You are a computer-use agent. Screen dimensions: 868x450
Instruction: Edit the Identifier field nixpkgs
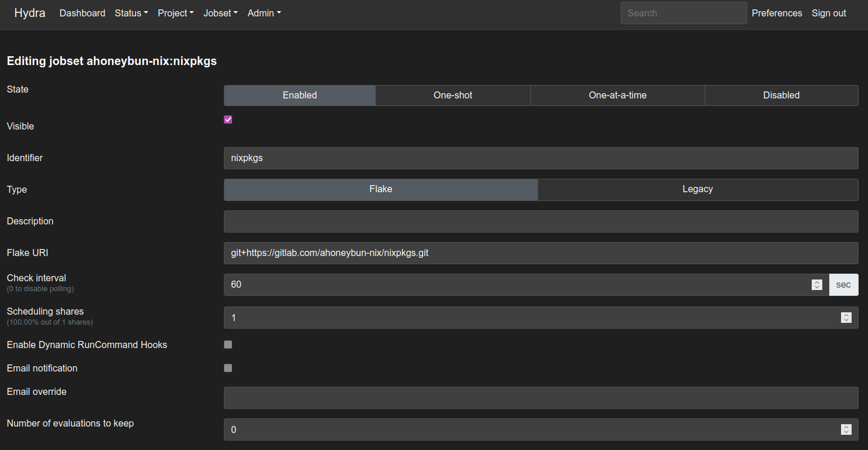(x=541, y=158)
